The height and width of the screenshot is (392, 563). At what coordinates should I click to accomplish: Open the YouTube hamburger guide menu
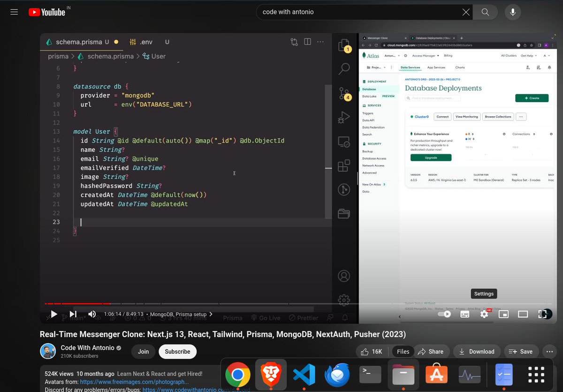[14, 12]
